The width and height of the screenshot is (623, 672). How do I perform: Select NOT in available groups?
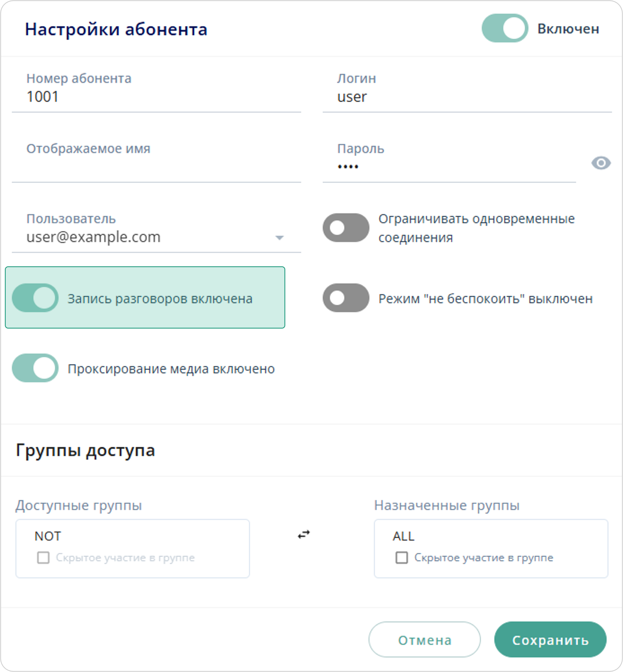(48, 536)
